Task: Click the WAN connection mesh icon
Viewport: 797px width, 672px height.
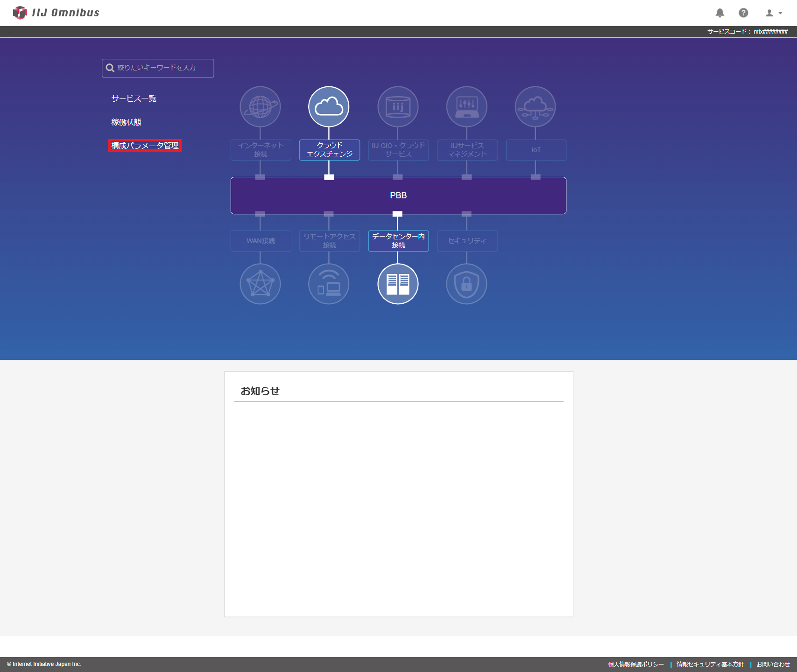Action: (x=260, y=284)
